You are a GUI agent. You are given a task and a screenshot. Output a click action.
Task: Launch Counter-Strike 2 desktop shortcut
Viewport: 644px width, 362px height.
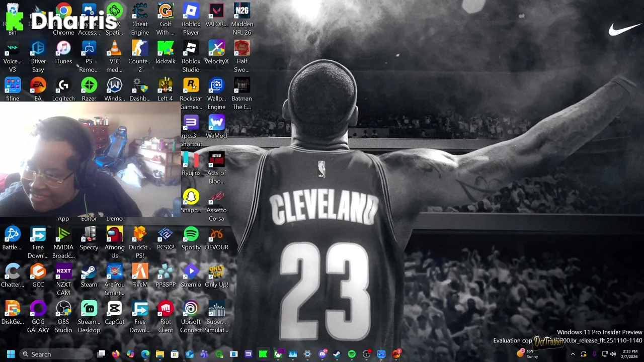[140, 56]
